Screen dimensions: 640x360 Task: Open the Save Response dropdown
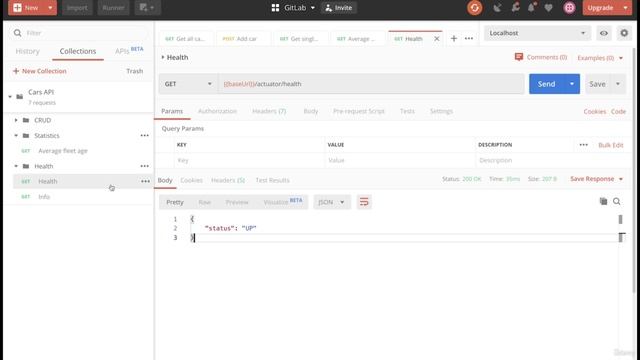point(596,179)
